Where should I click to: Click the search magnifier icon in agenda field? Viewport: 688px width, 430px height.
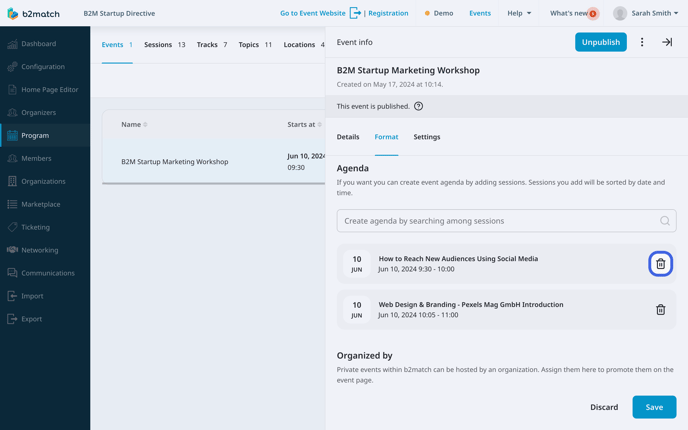click(665, 221)
